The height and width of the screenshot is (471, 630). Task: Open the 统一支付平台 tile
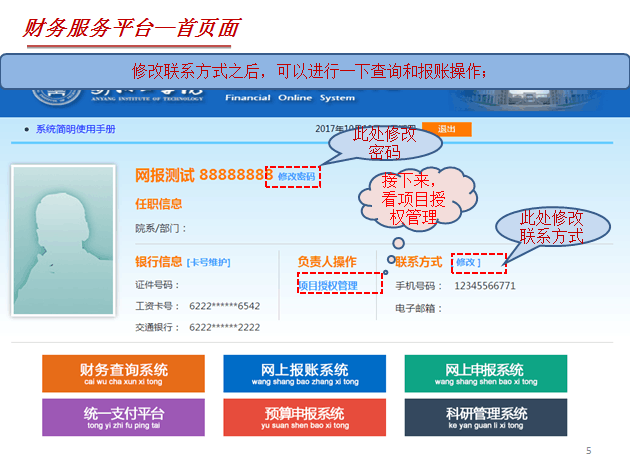coord(123,417)
